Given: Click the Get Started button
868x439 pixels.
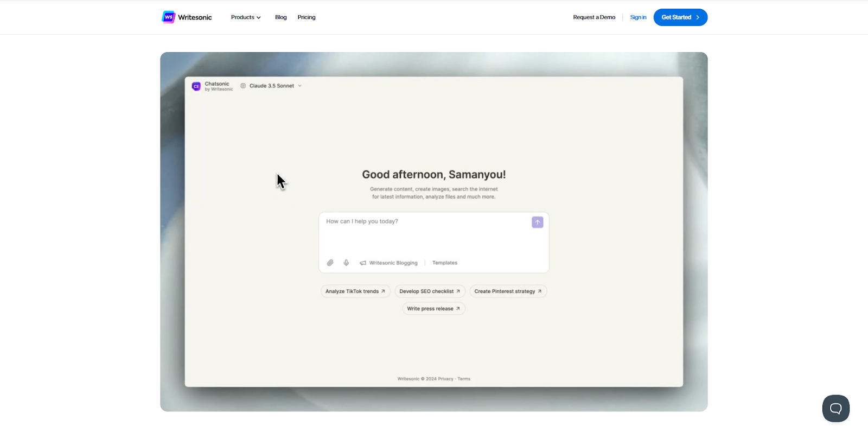Looking at the screenshot, I should pyautogui.click(x=680, y=17).
